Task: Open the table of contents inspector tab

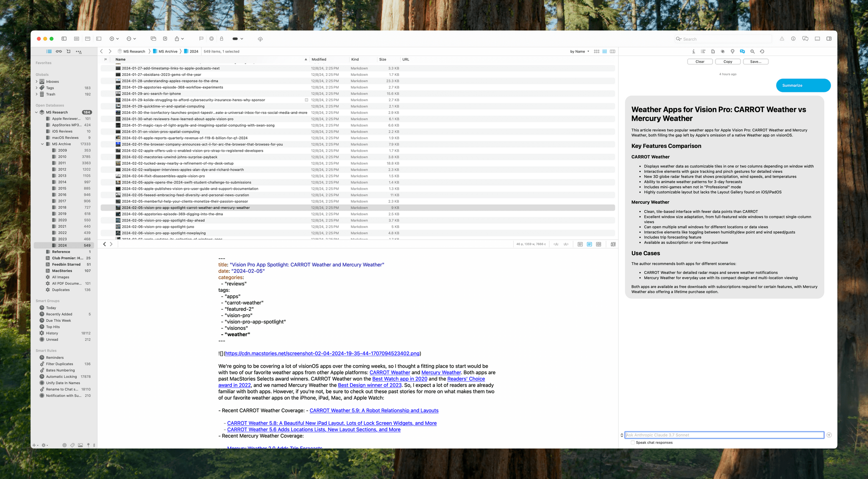Action: [703, 51]
